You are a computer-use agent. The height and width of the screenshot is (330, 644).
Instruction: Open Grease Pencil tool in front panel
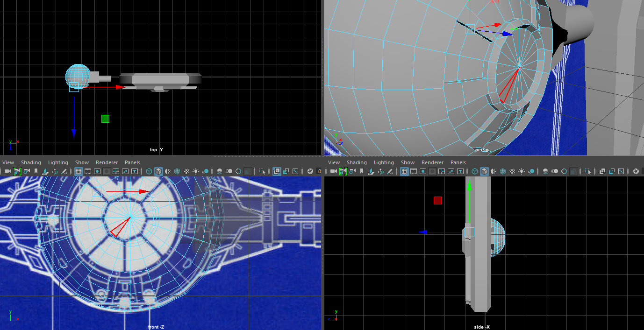point(64,171)
